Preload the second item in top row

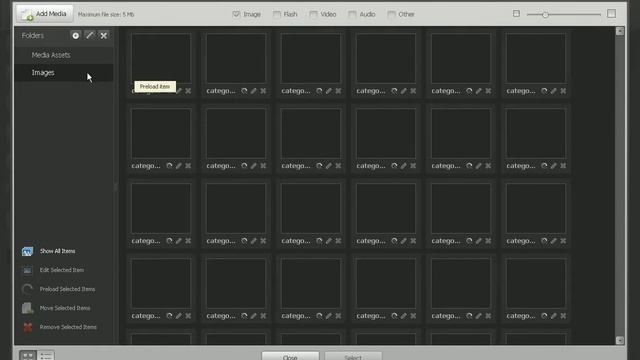[244, 91]
